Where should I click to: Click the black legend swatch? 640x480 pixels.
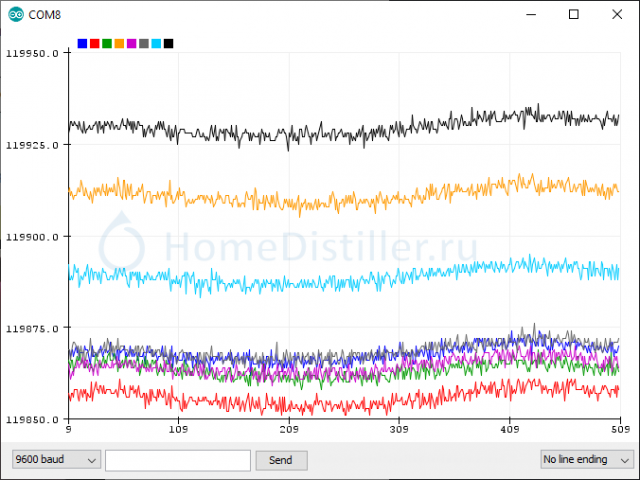click(168, 43)
